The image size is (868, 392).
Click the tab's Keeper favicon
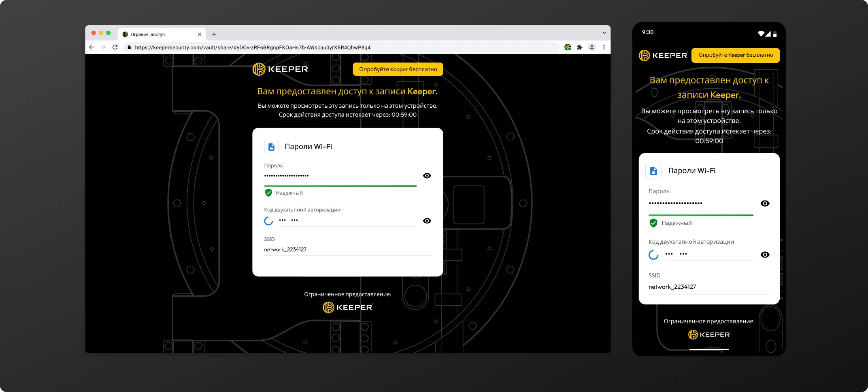click(x=125, y=34)
